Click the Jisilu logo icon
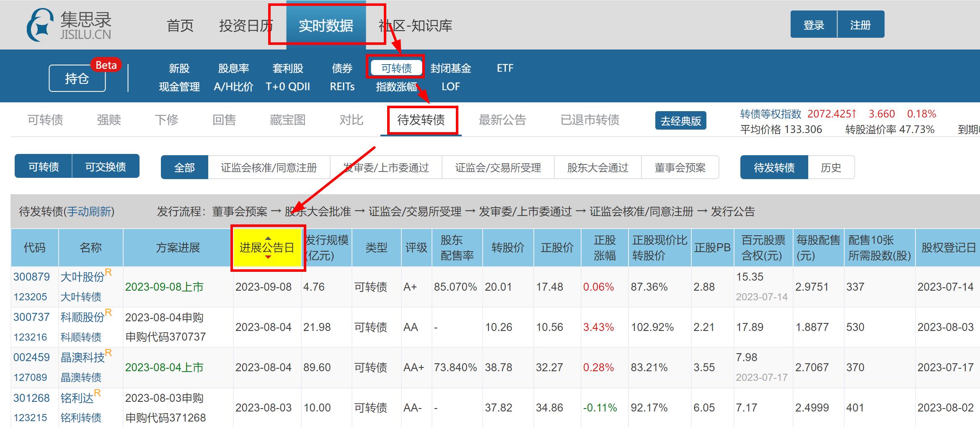This screenshot has width=980, height=427. [x=41, y=23]
